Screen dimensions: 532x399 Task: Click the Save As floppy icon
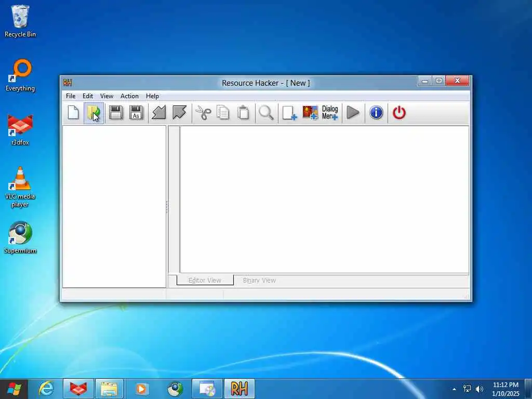(x=136, y=113)
